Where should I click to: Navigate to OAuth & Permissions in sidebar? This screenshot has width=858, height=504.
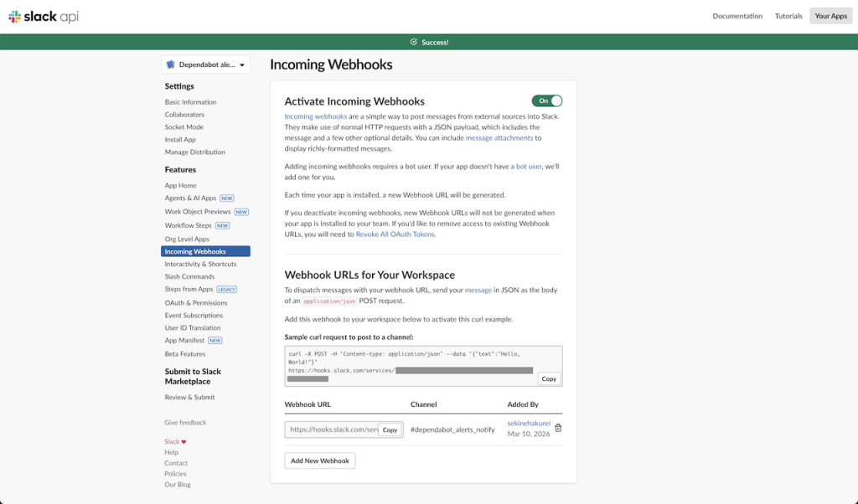point(195,303)
